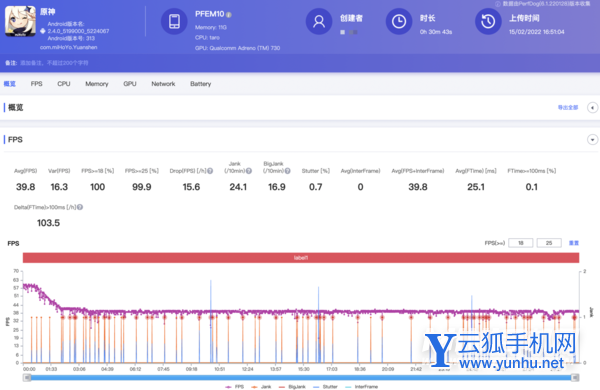Click the duration text 0h 30m 43s
The width and height of the screenshot is (600, 390).
click(x=436, y=32)
